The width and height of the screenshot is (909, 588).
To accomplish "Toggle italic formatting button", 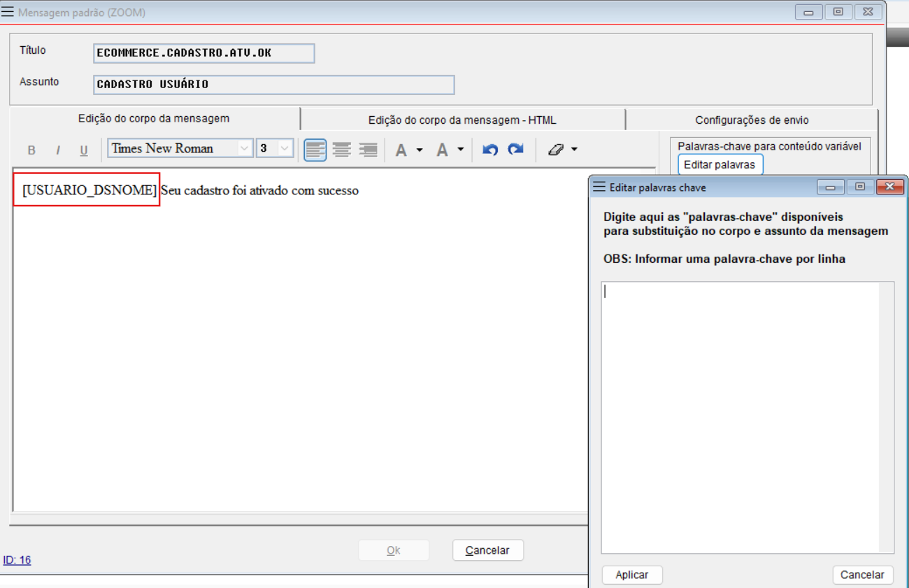I will point(58,150).
